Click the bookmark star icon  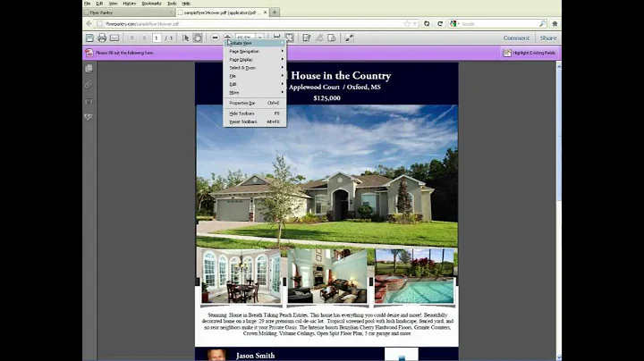[x=407, y=24]
